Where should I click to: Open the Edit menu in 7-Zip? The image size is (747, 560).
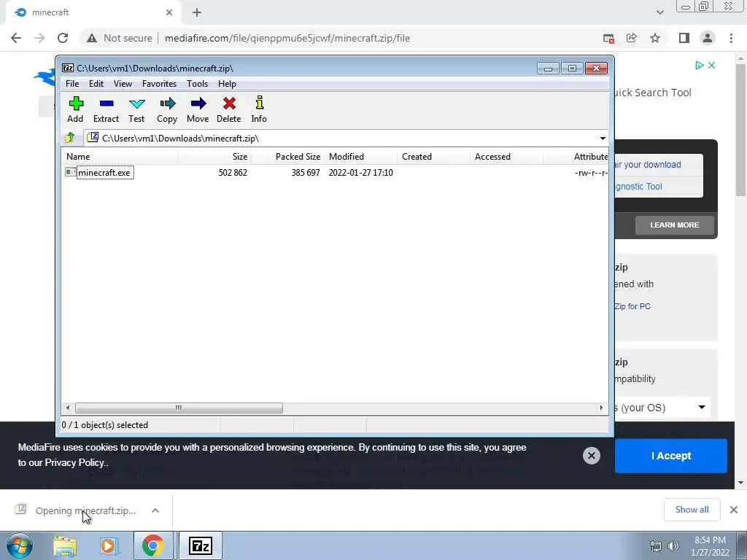click(x=96, y=84)
